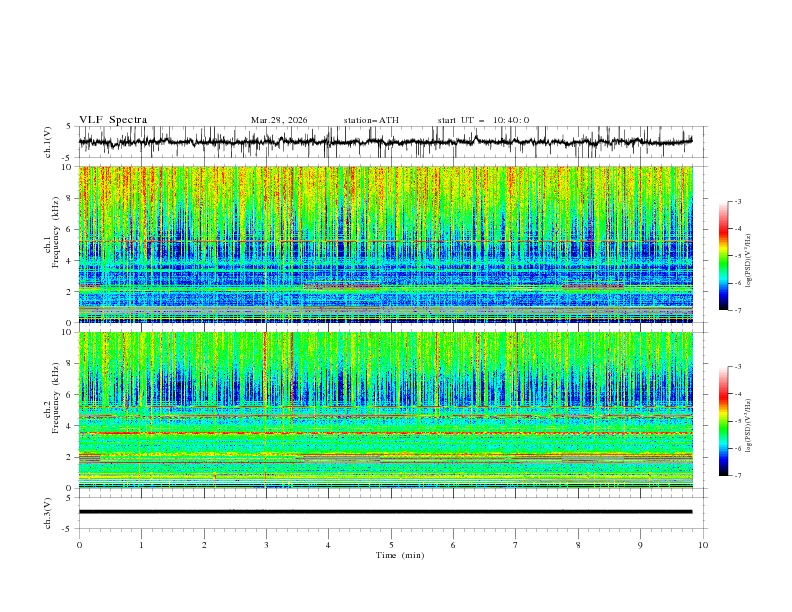Click time axis tick label "6"
Image resolution: width=792 pixels, height=612 pixels.
(x=453, y=545)
